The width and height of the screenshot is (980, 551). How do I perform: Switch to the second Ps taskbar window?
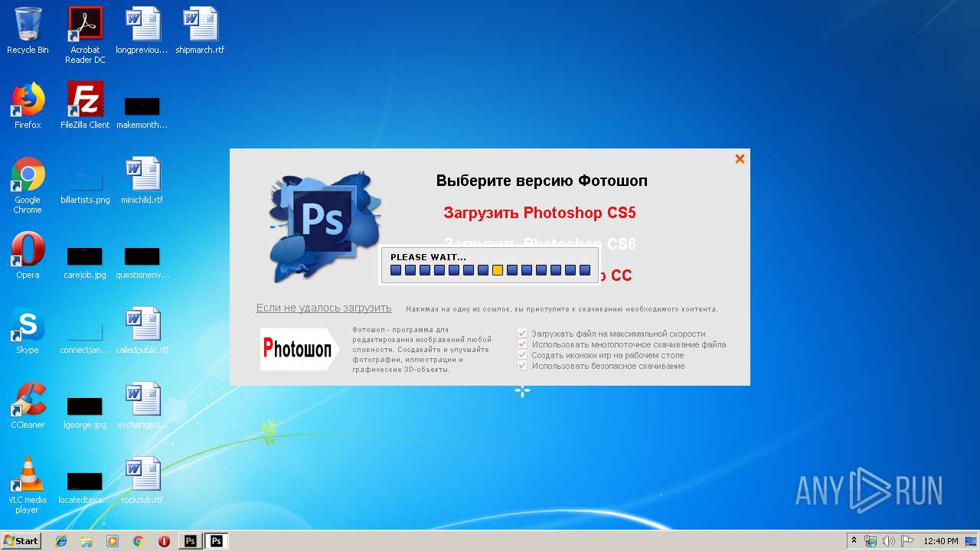click(217, 541)
